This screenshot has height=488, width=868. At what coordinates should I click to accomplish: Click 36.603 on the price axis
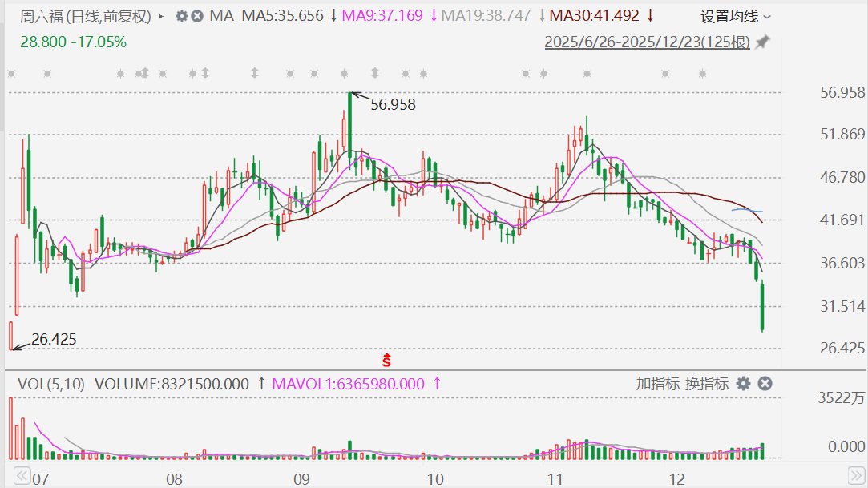coord(842,263)
